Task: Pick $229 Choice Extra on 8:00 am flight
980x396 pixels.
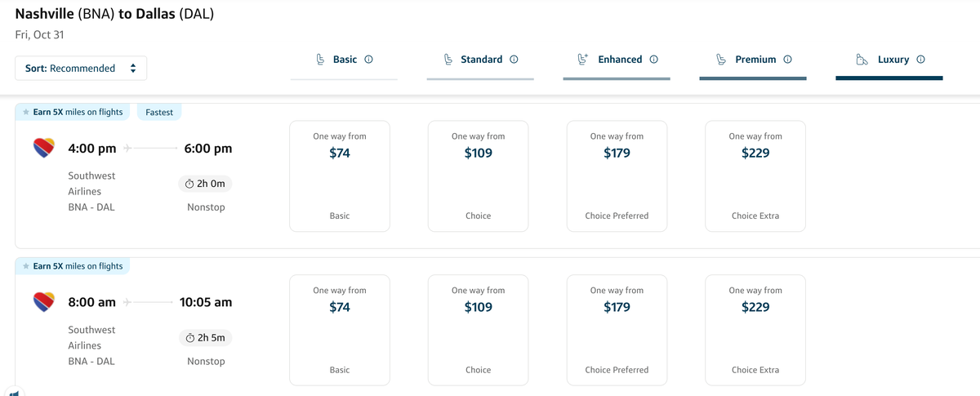Action: (x=755, y=330)
